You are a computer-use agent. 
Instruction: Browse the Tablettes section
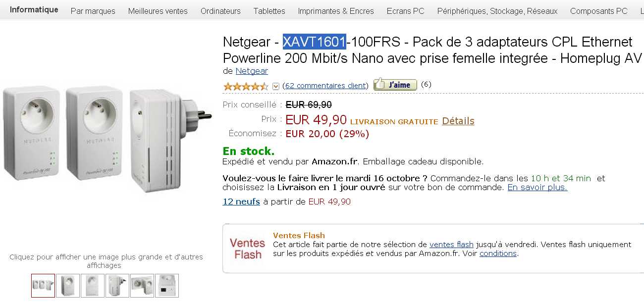click(x=269, y=11)
